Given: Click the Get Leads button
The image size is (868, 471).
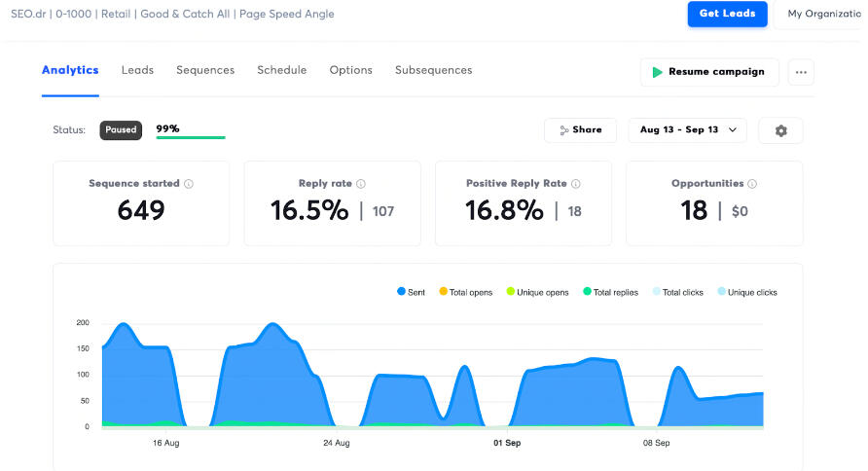Looking at the screenshot, I should (727, 15).
